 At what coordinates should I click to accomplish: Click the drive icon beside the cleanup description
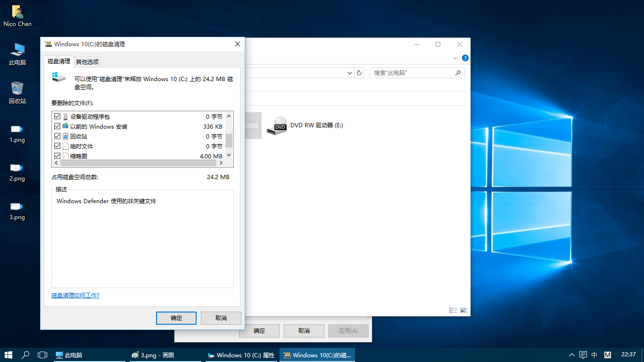[59, 76]
